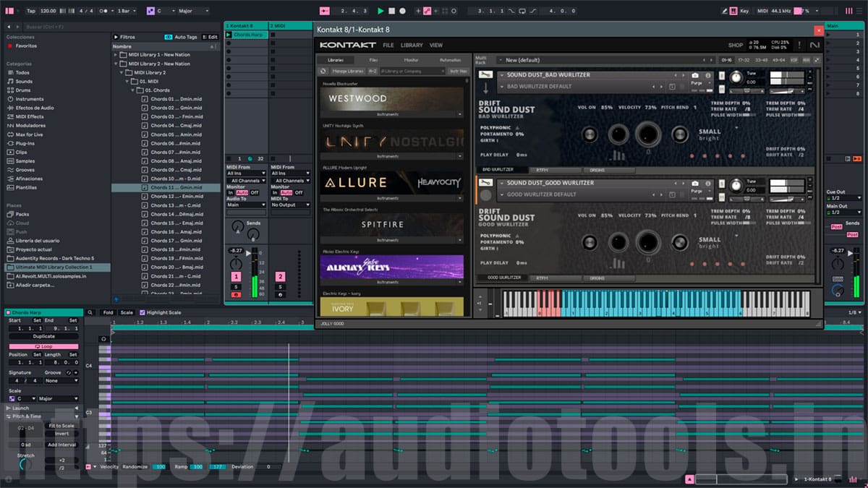Click the Invert button
This screenshot has height=488, width=868.
tap(61, 434)
